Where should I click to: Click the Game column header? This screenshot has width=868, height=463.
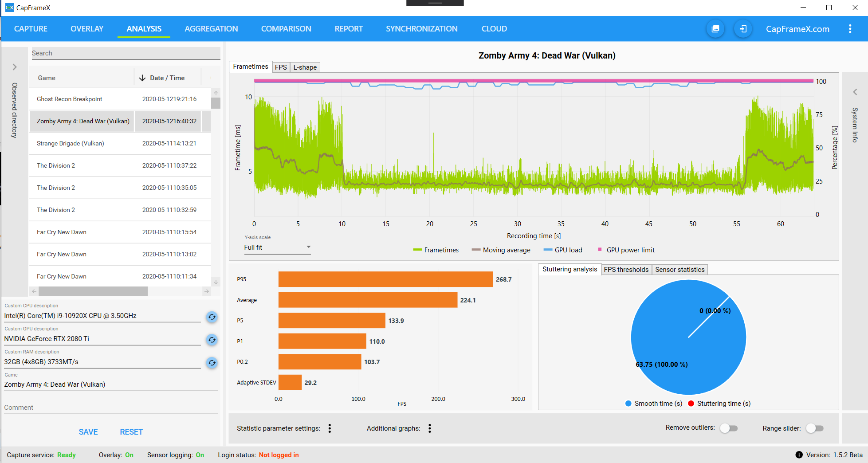(82, 78)
